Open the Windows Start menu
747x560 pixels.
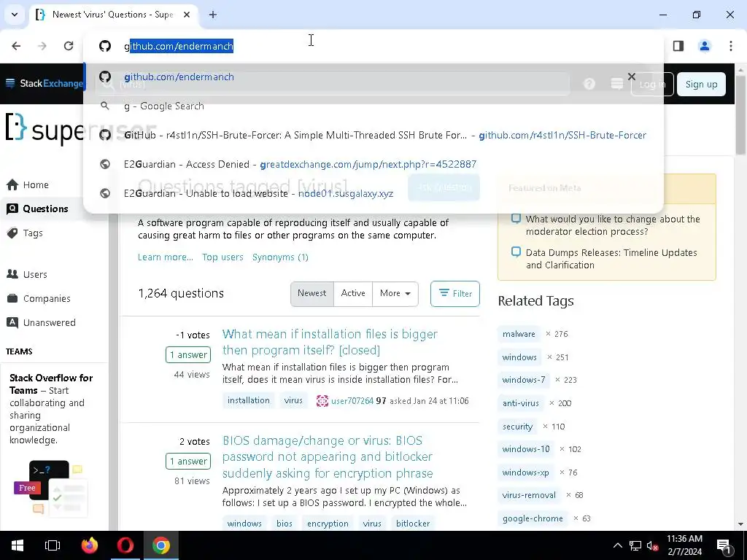pos(18,545)
